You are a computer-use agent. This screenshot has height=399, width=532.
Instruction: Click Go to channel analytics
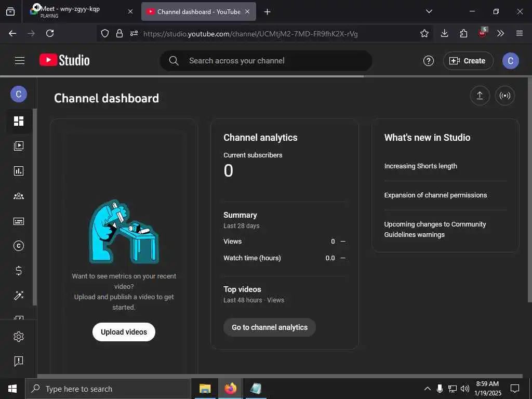(270, 327)
